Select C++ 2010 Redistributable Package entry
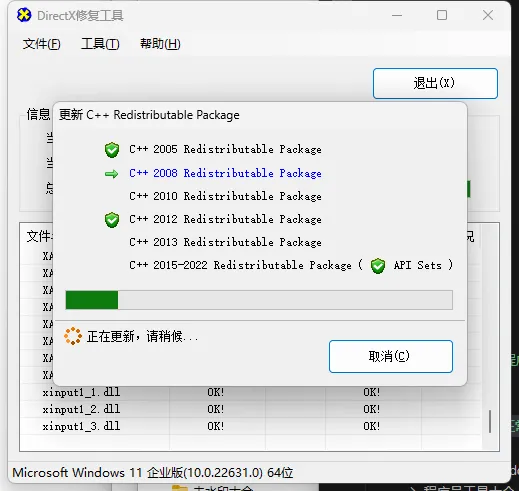The height and width of the screenshot is (491, 519). [225, 196]
